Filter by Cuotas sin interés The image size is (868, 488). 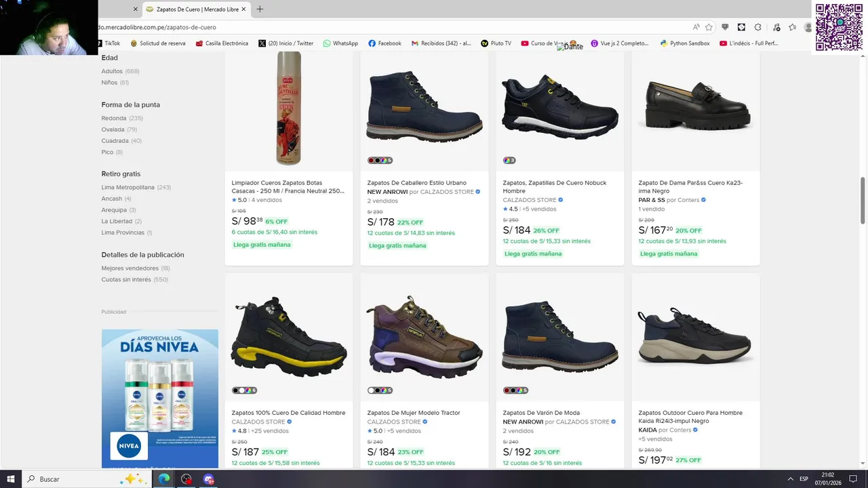[126, 279]
